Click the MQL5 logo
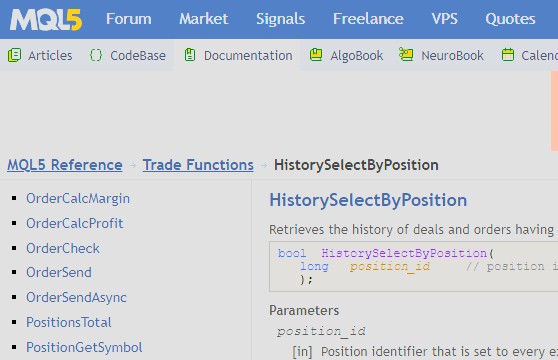 click(x=46, y=20)
